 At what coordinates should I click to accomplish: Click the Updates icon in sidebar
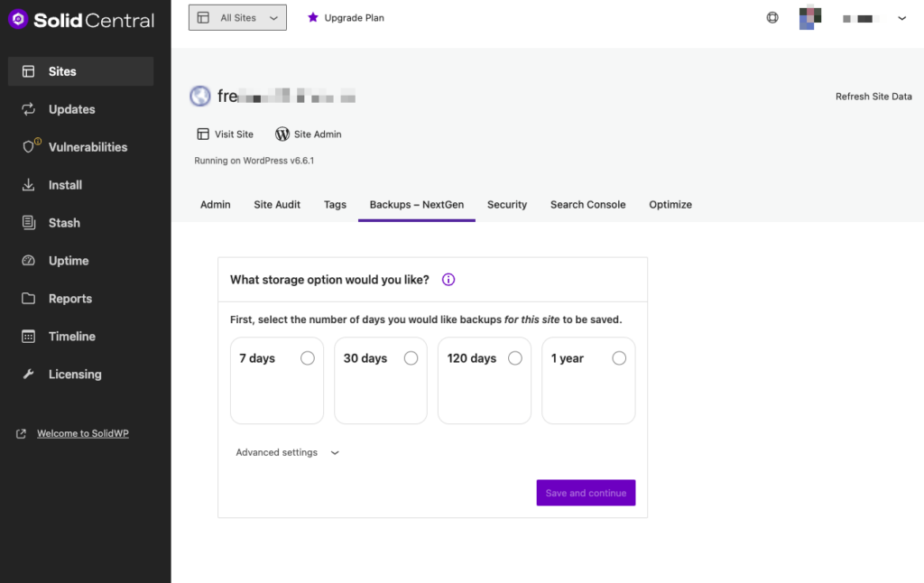[29, 109]
